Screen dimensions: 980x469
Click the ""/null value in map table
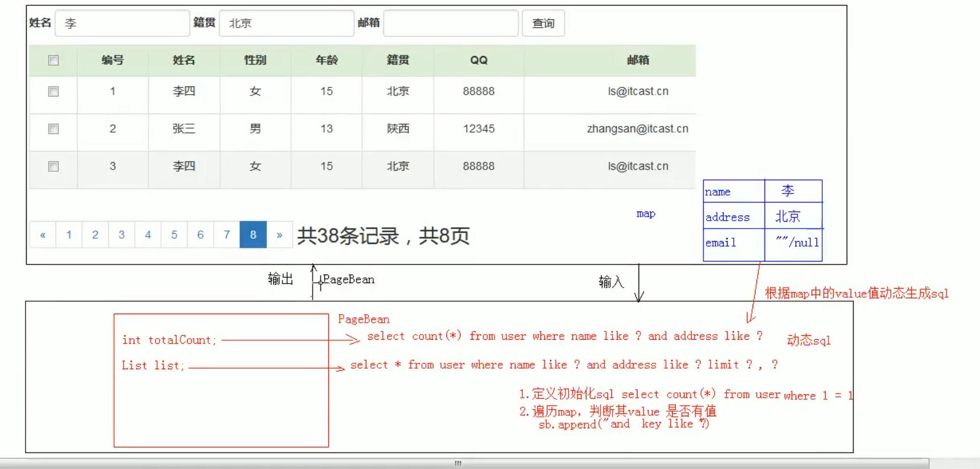pos(797,243)
